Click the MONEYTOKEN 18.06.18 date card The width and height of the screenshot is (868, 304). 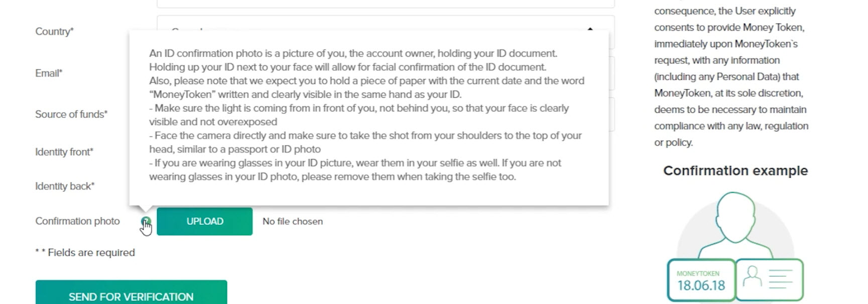pos(701,279)
